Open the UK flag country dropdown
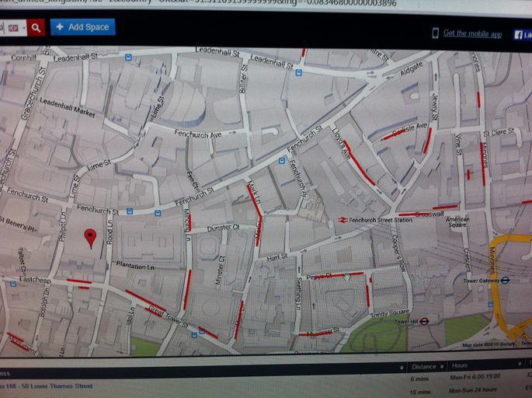This screenshot has height=398, width=532. pos(16,27)
